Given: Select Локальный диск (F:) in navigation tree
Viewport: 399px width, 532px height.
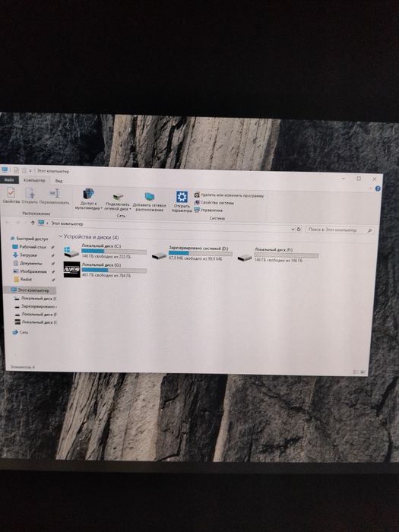Looking at the screenshot, I should (36, 314).
